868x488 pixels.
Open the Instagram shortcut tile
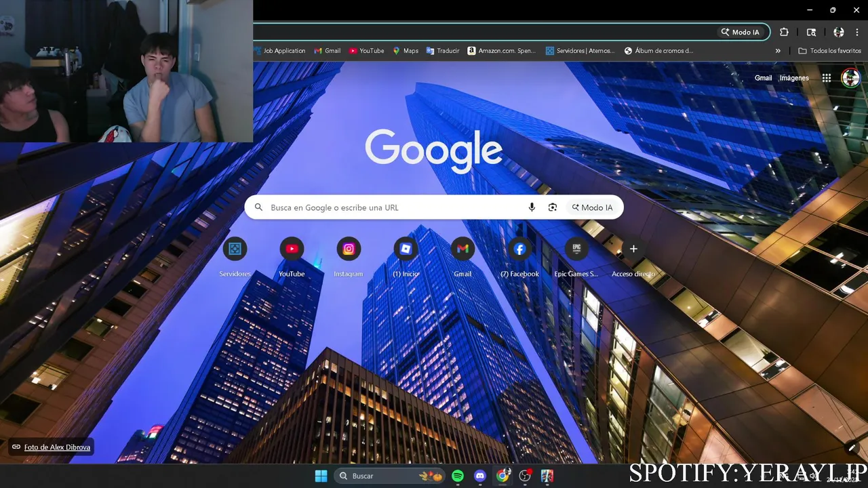pyautogui.click(x=349, y=258)
